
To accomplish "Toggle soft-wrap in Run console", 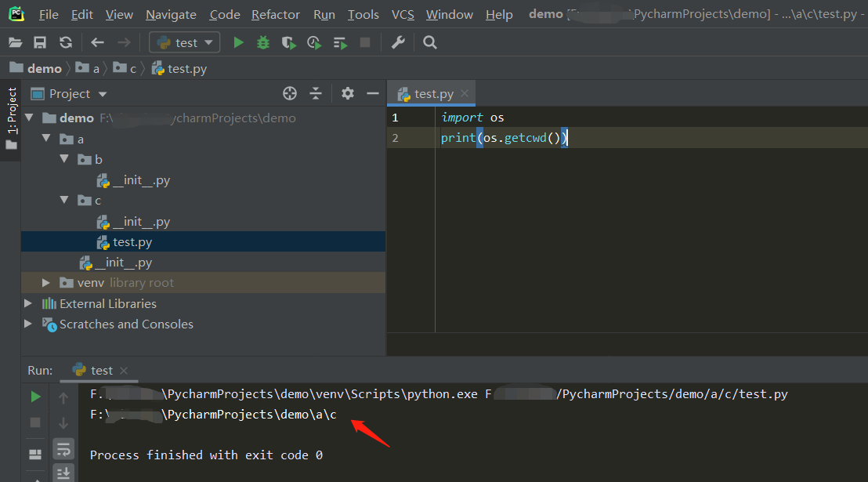I will point(63,449).
